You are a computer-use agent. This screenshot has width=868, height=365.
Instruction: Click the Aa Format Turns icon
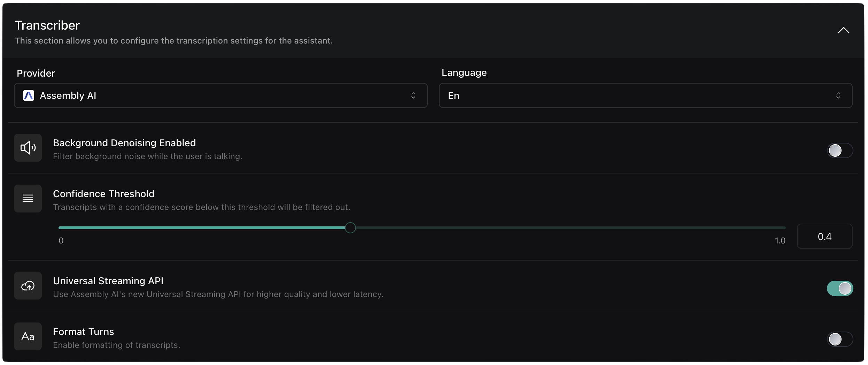coord(28,336)
